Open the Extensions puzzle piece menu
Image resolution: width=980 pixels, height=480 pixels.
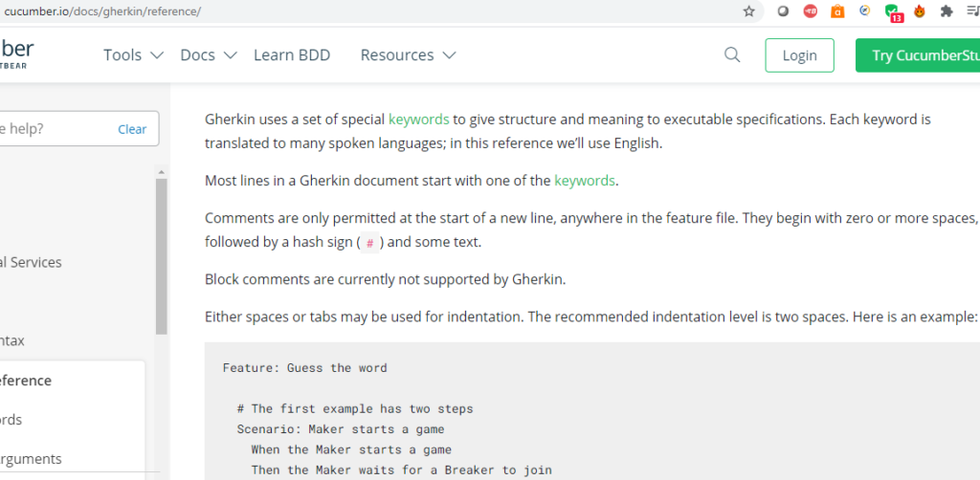click(947, 11)
